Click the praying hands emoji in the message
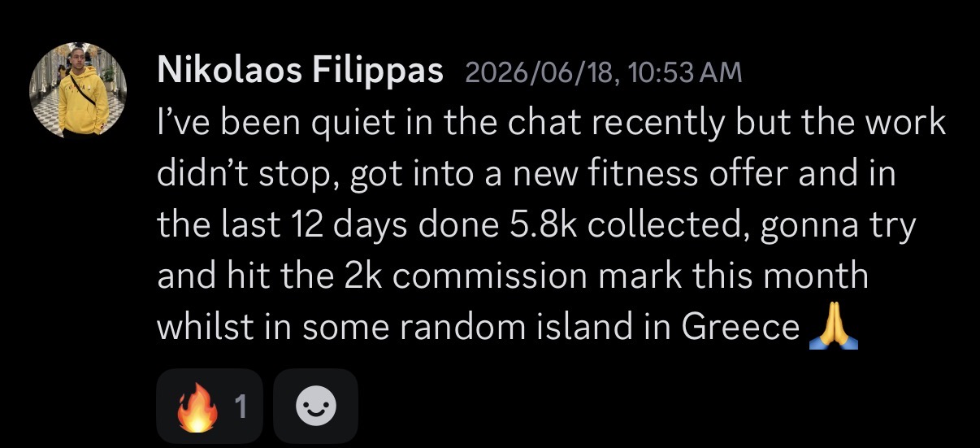The height and width of the screenshot is (448, 980). click(x=835, y=328)
